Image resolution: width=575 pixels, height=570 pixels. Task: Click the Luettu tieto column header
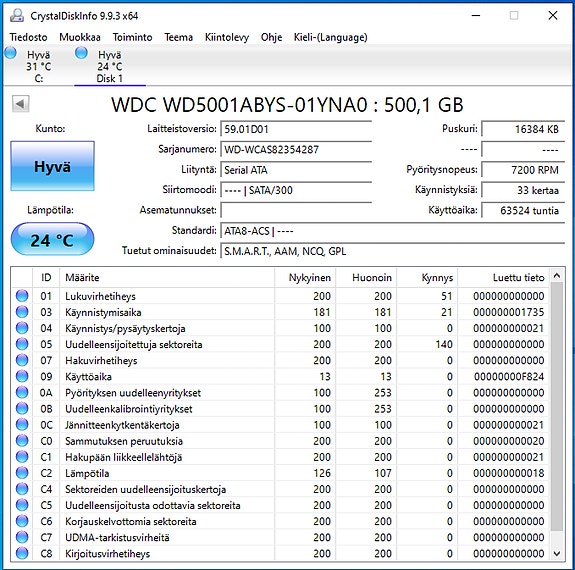point(503,278)
